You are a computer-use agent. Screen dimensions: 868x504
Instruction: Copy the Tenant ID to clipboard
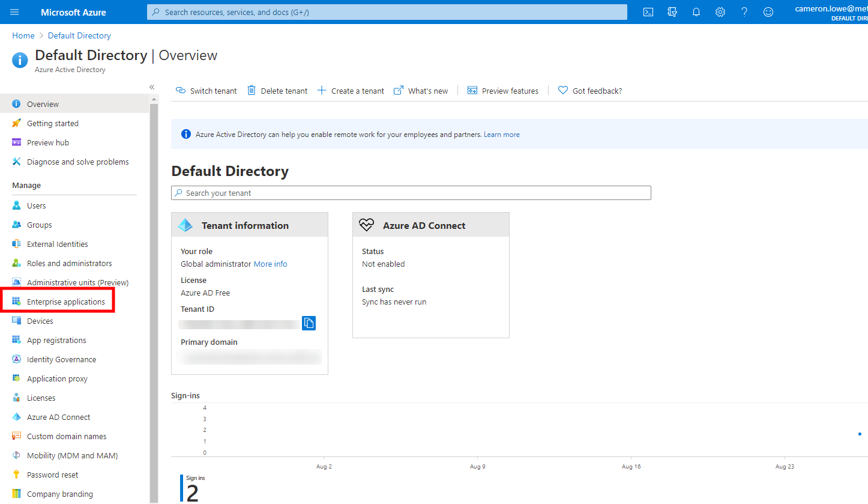(x=309, y=323)
